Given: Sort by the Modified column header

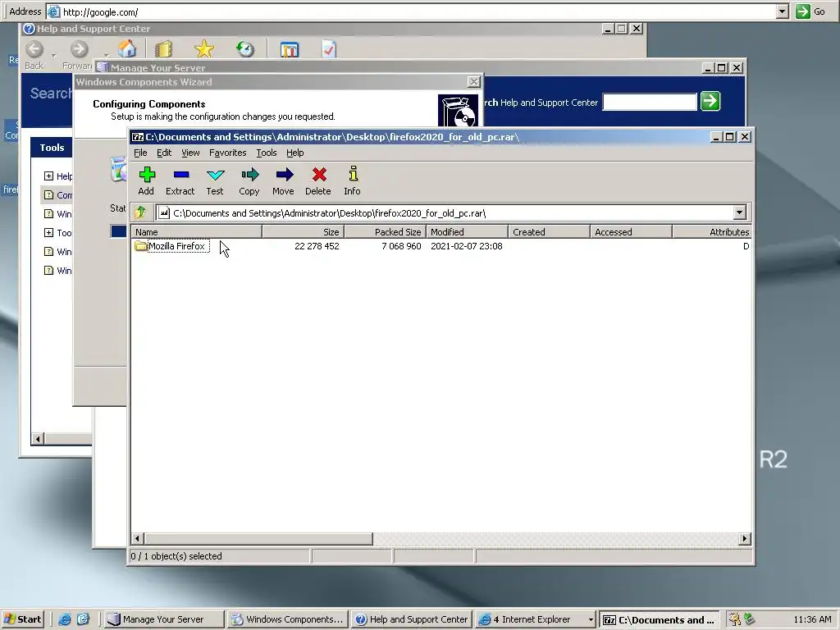Looking at the screenshot, I should pos(467,232).
